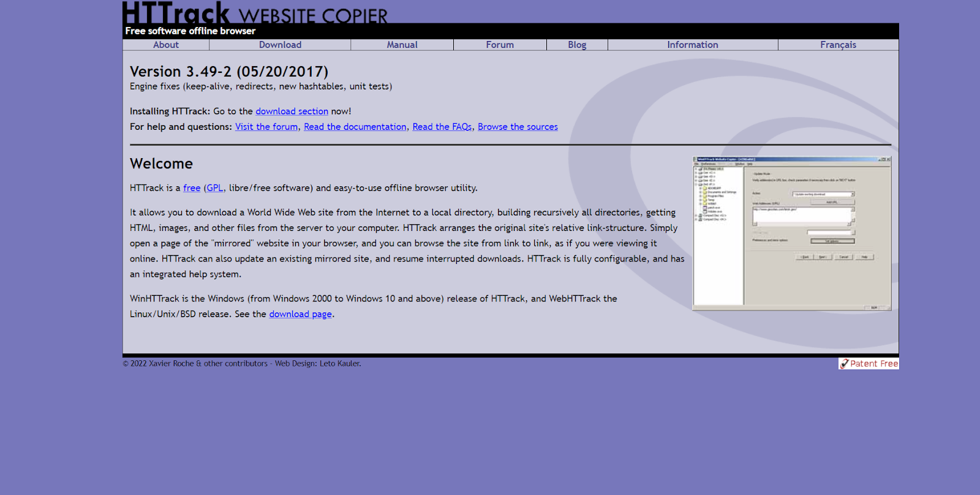
Task: Enlarge the WinHTTrack screenshot thumbnail
Action: 791,233
